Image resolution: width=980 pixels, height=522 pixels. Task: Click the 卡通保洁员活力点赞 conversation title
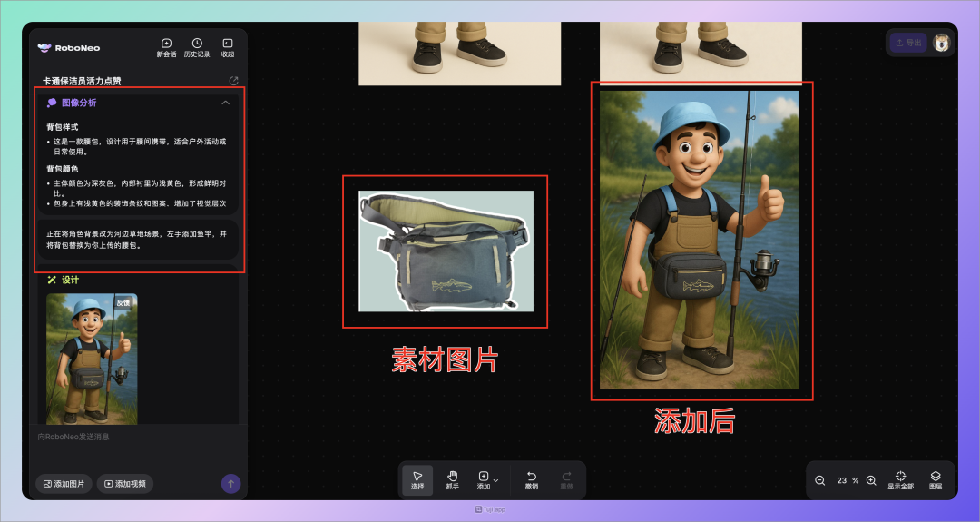point(82,81)
